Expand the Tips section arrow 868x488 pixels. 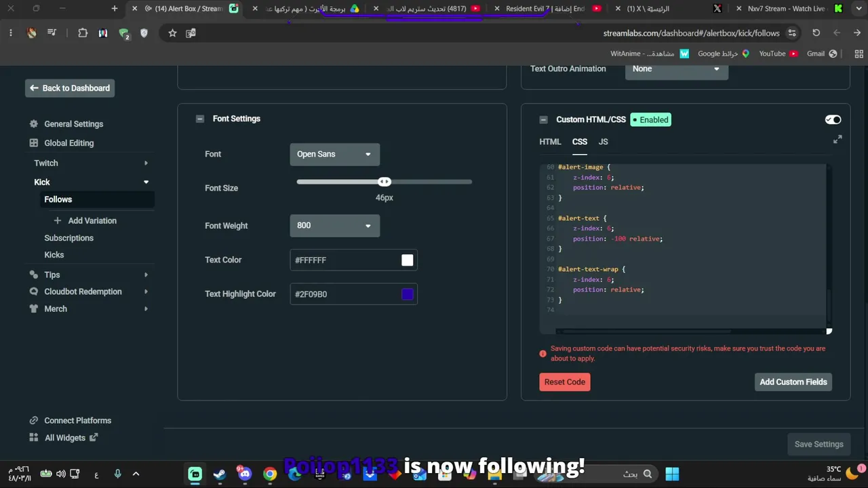[x=146, y=274]
